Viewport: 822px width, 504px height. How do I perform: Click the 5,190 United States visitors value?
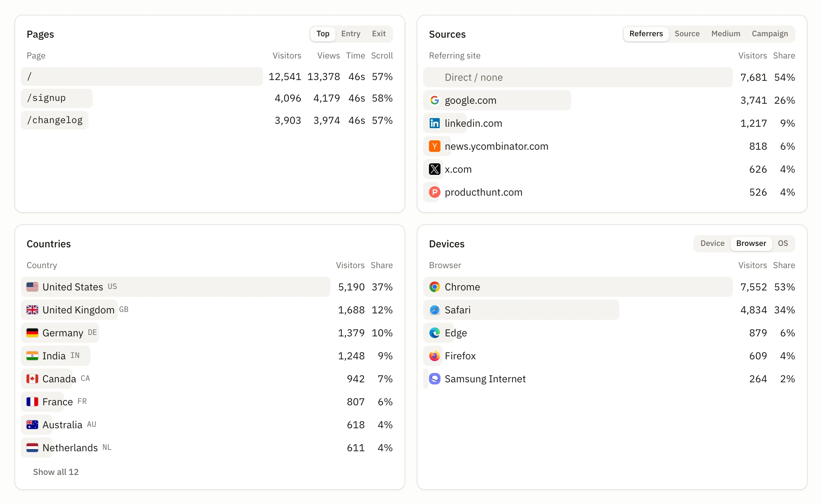[351, 287]
